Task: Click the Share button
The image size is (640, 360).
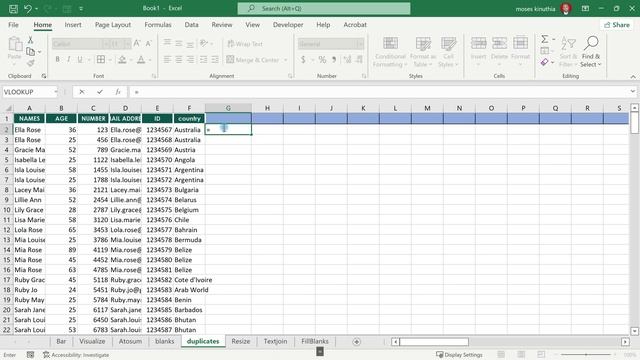Action: tap(617, 25)
